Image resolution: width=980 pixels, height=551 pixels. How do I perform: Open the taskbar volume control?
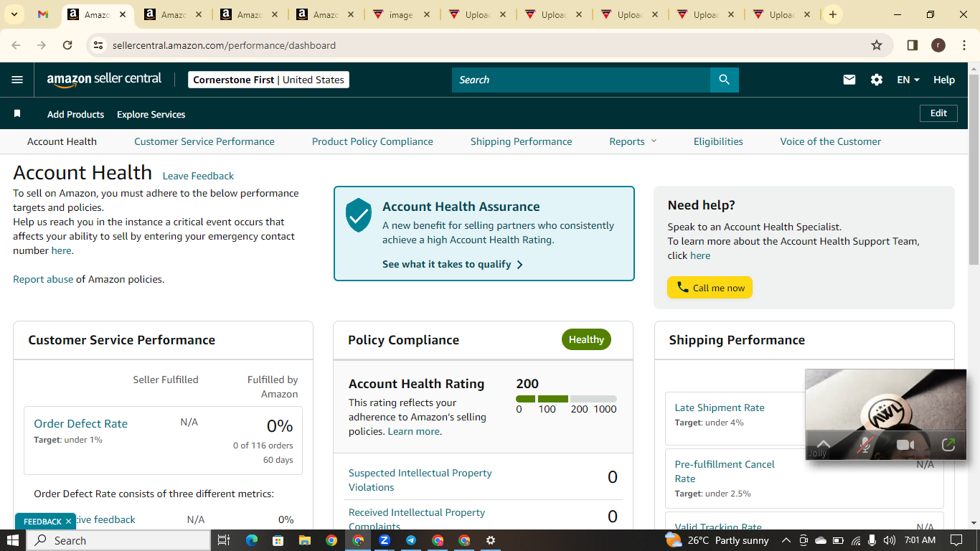coord(890,540)
